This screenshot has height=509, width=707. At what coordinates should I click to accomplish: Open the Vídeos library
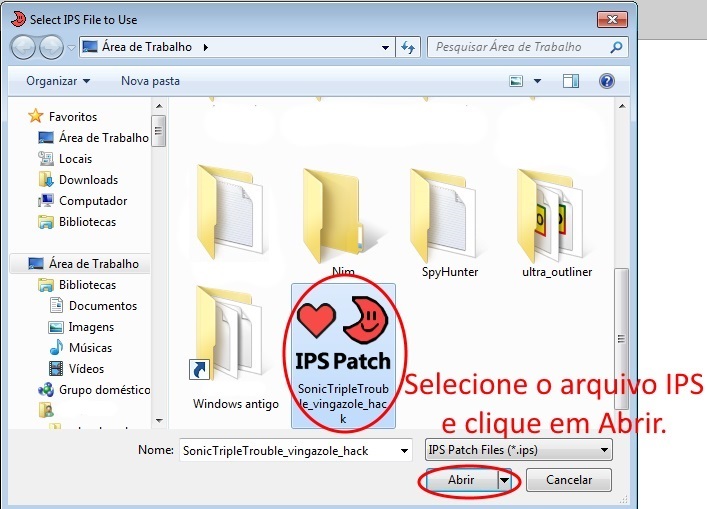(x=76, y=369)
